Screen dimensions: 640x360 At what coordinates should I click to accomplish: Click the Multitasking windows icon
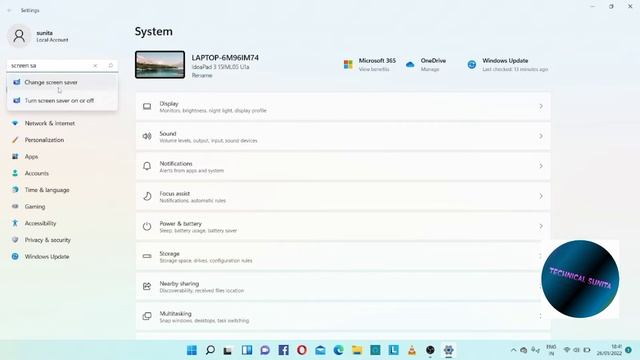tap(147, 316)
